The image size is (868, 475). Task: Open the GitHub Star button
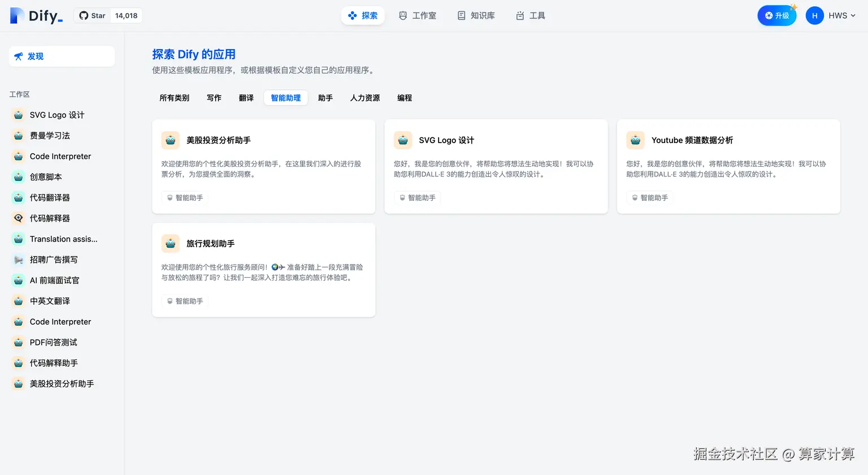92,16
